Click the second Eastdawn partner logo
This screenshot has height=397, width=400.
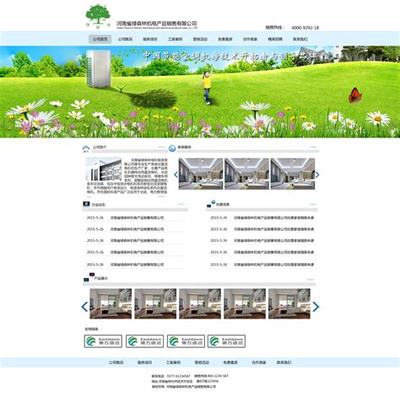tap(145, 341)
